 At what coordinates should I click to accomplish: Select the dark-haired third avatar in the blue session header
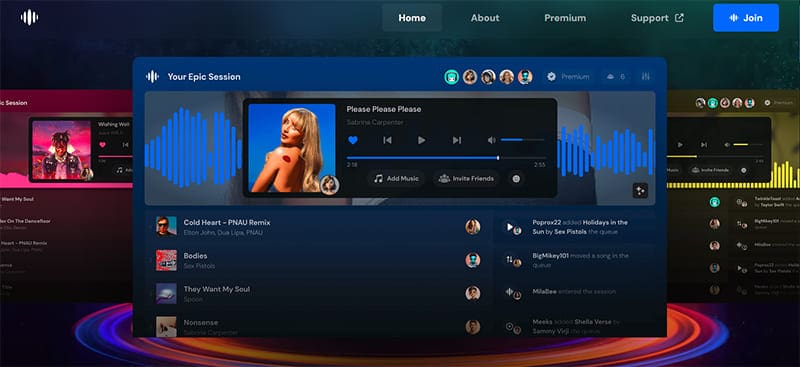click(x=488, y=77)
